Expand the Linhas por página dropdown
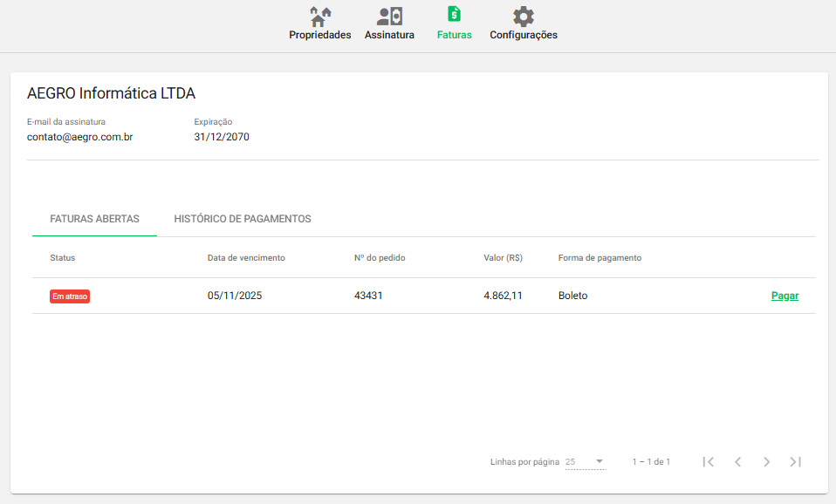This screenshot has height=504, width=836. click(586, 461)
